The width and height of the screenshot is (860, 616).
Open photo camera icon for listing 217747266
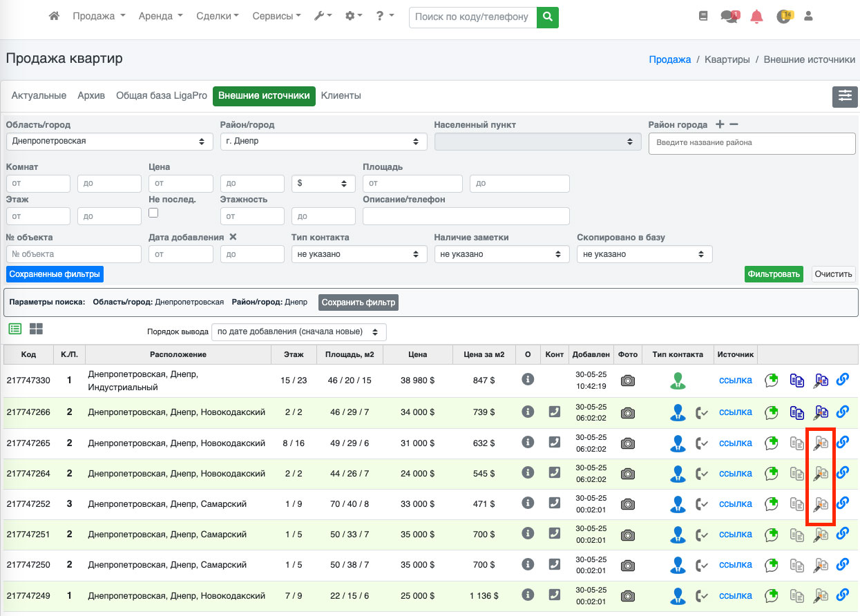[x=627, y=412]
